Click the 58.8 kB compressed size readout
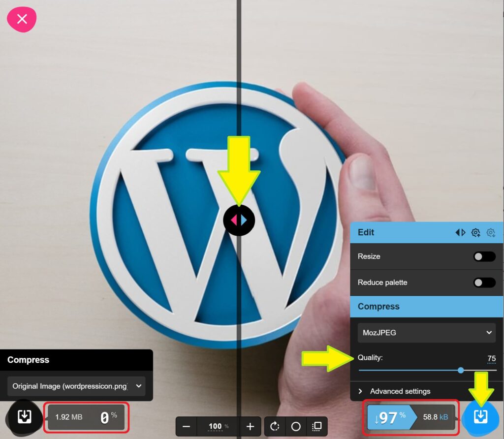 (436, 417)
